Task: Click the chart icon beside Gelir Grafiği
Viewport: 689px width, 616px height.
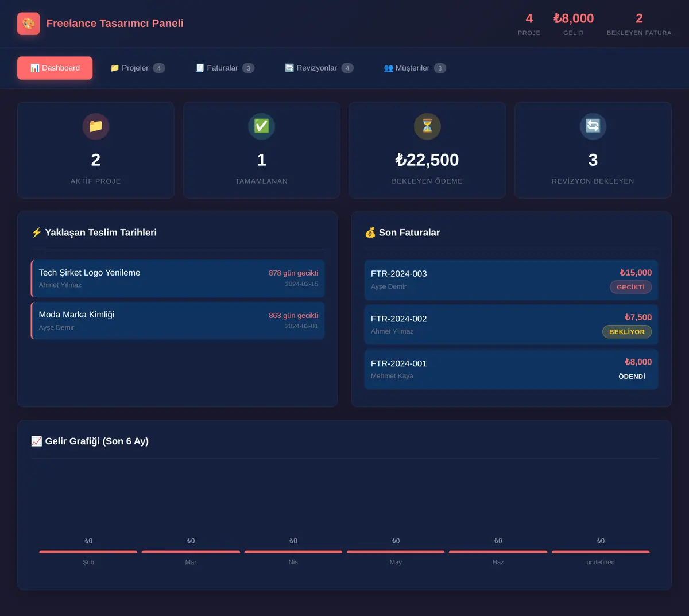Action: pos(37,441)
